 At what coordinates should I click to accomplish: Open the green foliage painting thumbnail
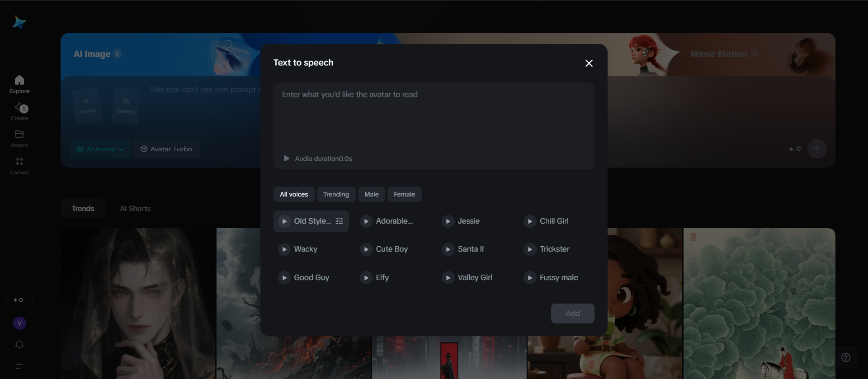coord(759,304)
